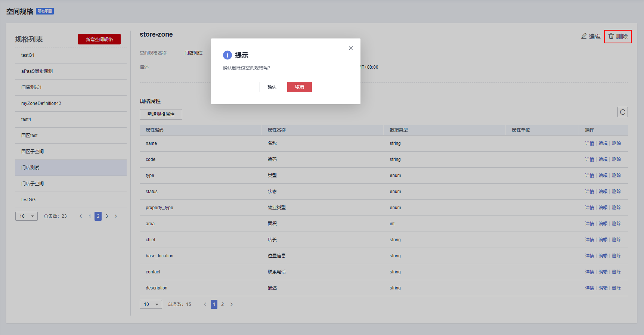Open page size dropdown under 规格列表
644x335 pixels.
[27, 216]
